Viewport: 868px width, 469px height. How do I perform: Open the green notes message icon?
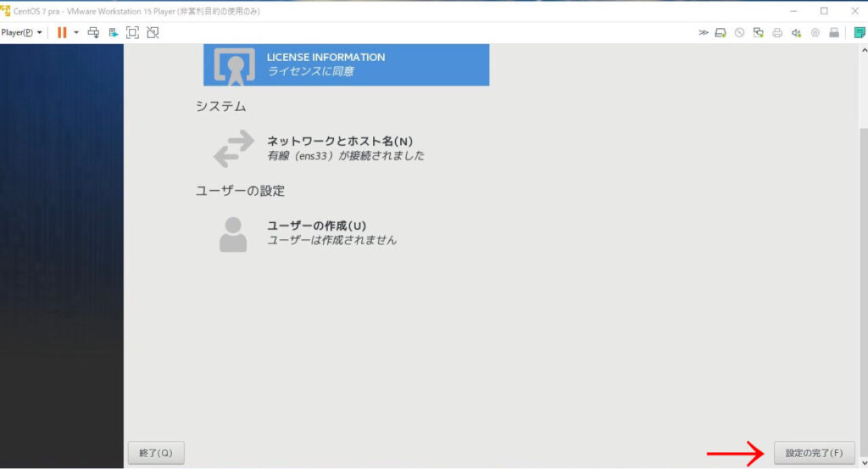(x=860, y=33)
